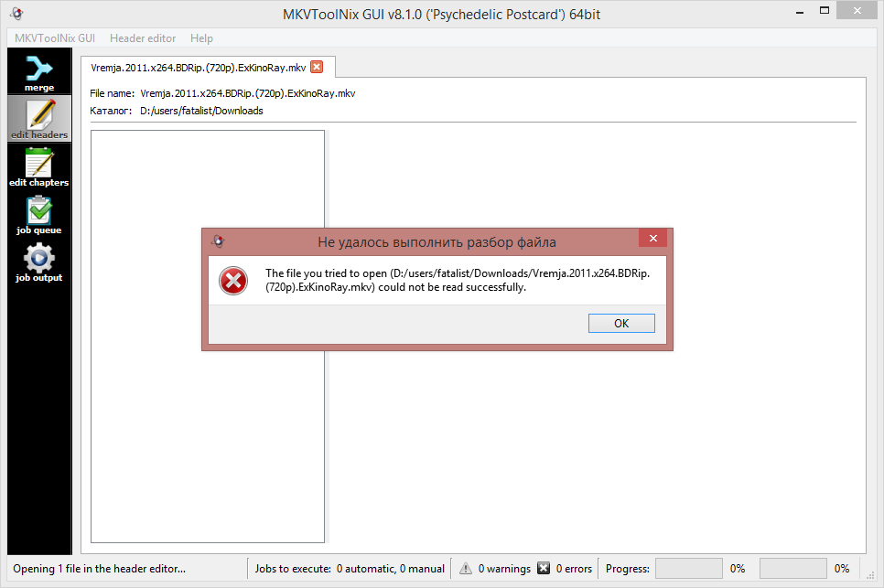The image size is (884, 588).
Task: Close the Vremja mkv tab
Action: tap(317, 67)
